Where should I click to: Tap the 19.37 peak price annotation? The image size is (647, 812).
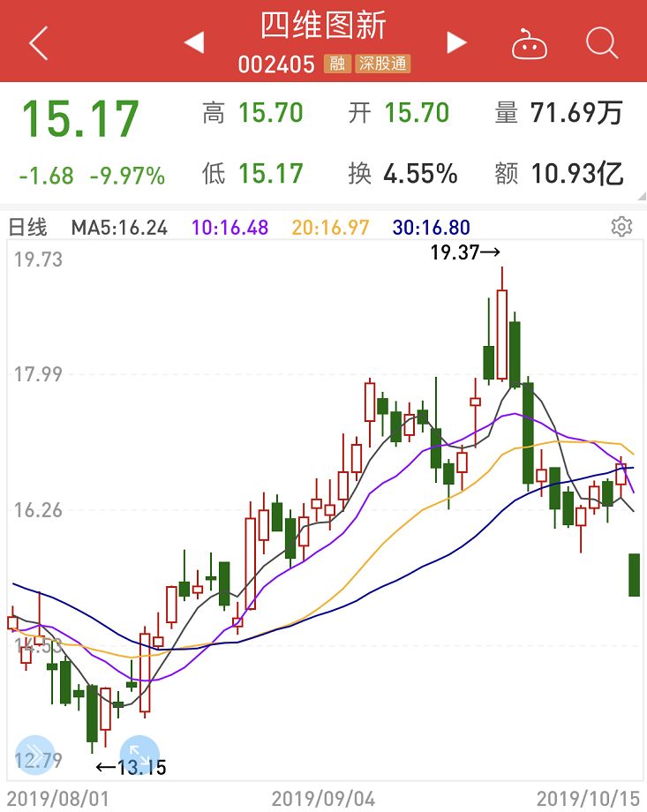click(465, 252)
